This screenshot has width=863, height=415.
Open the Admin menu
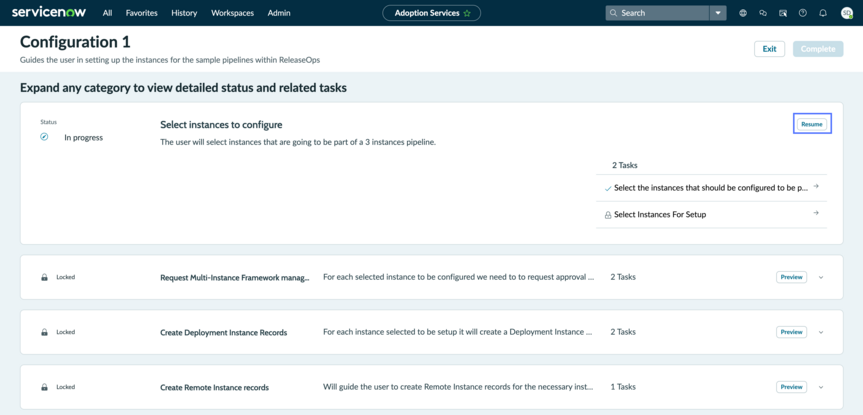[x=279, y=13]
